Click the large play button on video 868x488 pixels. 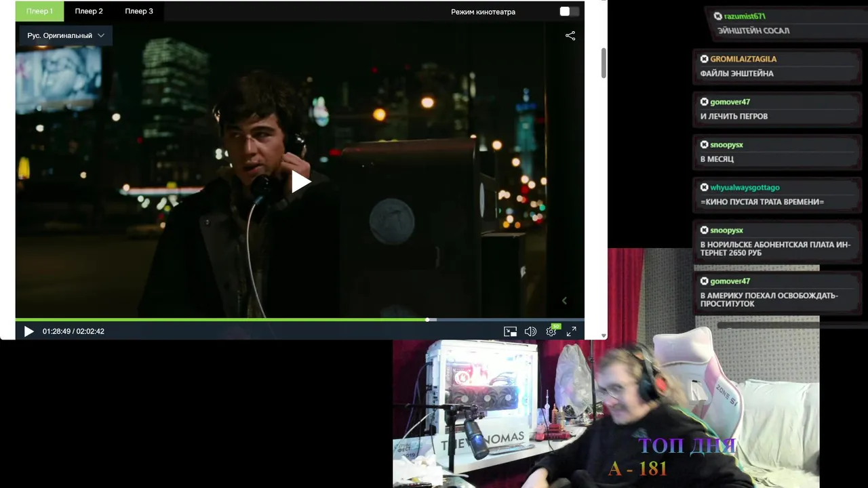click(300, 182)
